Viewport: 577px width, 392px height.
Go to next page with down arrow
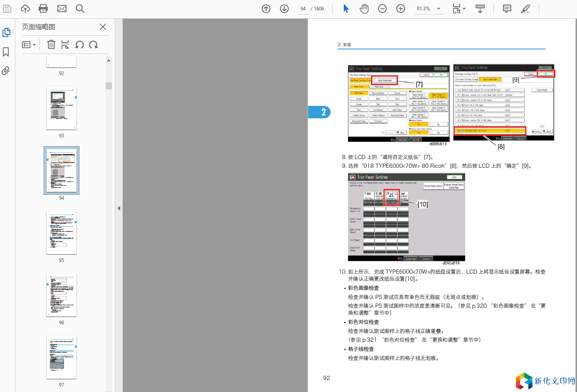pyautogui.click(x=284, y=9)
